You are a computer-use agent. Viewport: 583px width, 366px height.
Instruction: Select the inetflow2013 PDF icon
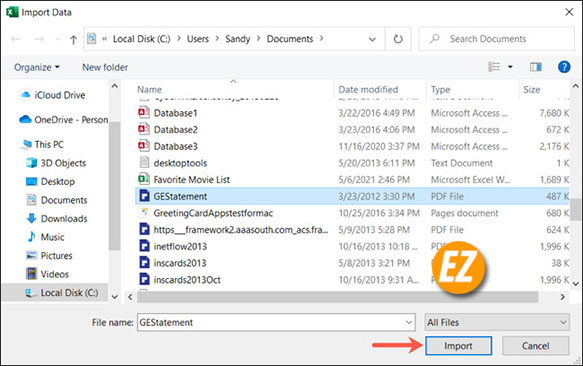(144, 246)
